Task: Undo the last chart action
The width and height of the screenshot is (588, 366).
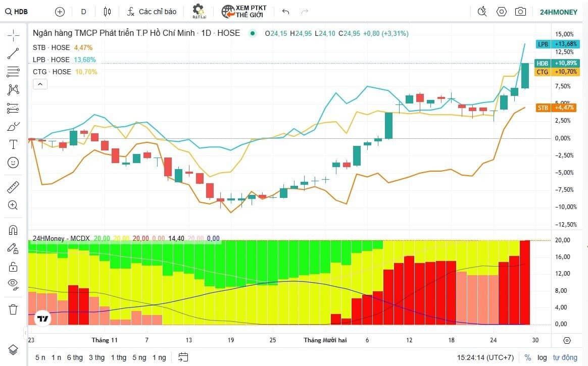Action: (286, 12)
